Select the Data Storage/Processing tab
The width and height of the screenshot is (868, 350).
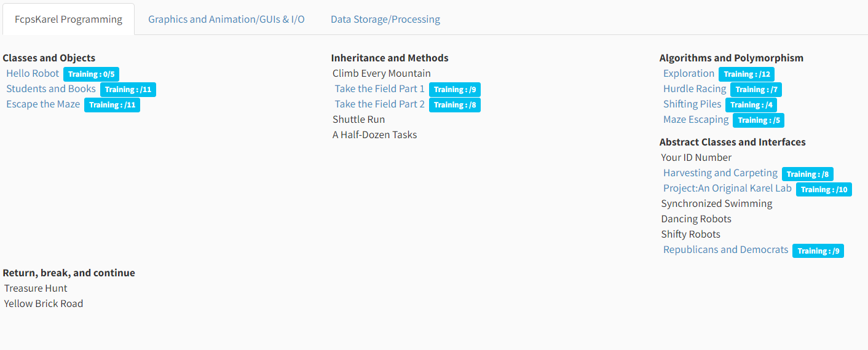coord(385,19)
